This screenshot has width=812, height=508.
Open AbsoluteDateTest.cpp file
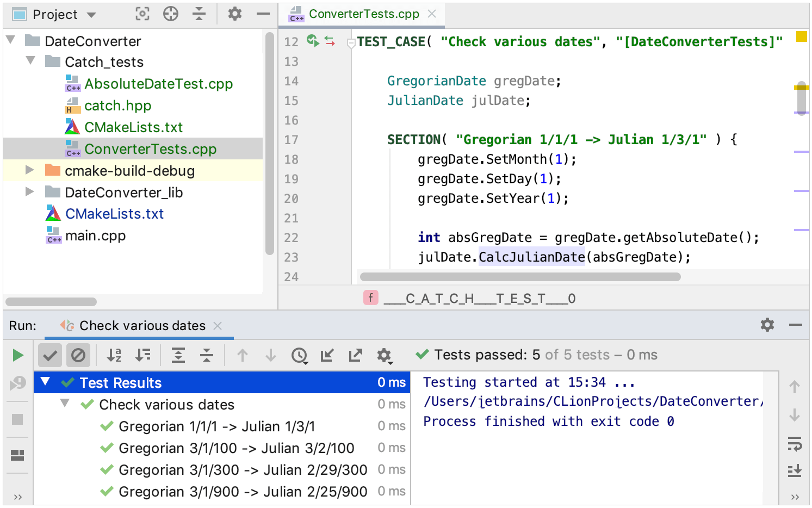(158, 84)
